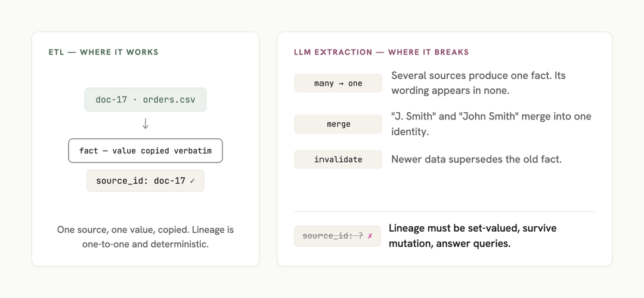Select the 'merge' tag
This screenshot has height=298, width=644.
tap(338, 124)
